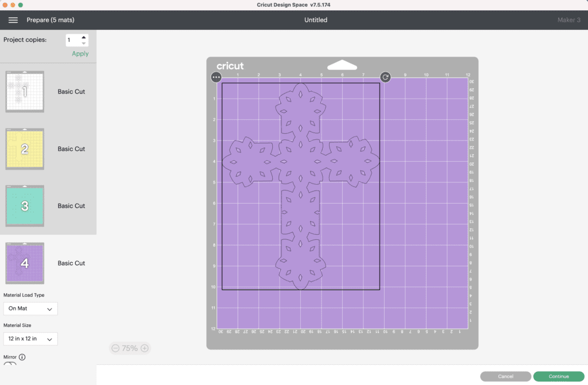Click the Mirror label text

[x=10, y=357]
